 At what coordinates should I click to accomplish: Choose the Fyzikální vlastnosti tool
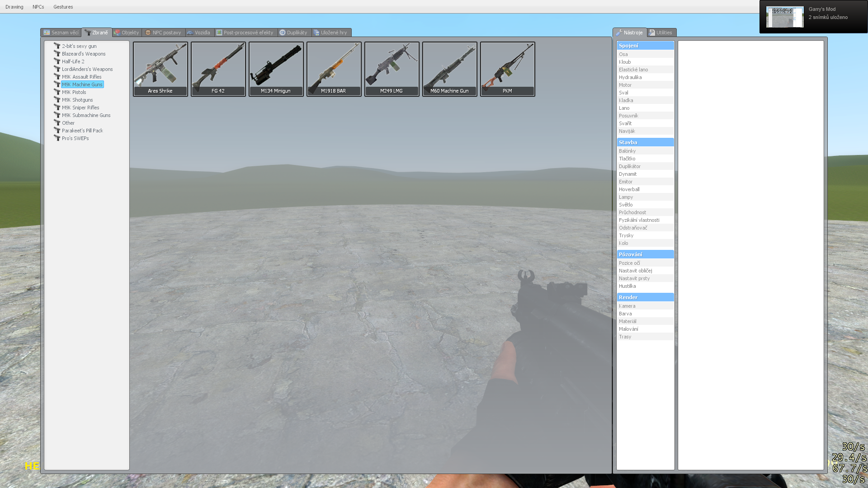pyautogui.click(x=645, y=220)
